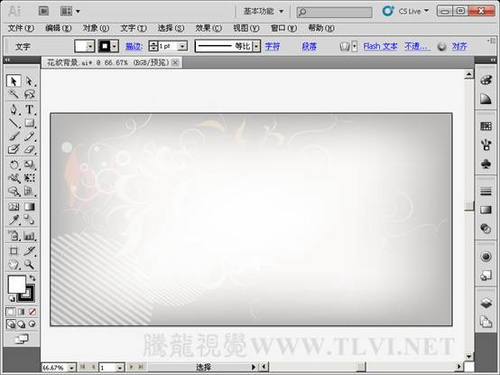Image resolution: width=500 pixels, height=375 pixels.
Task: Select the Eraser tool
Action: pos(29,149)
